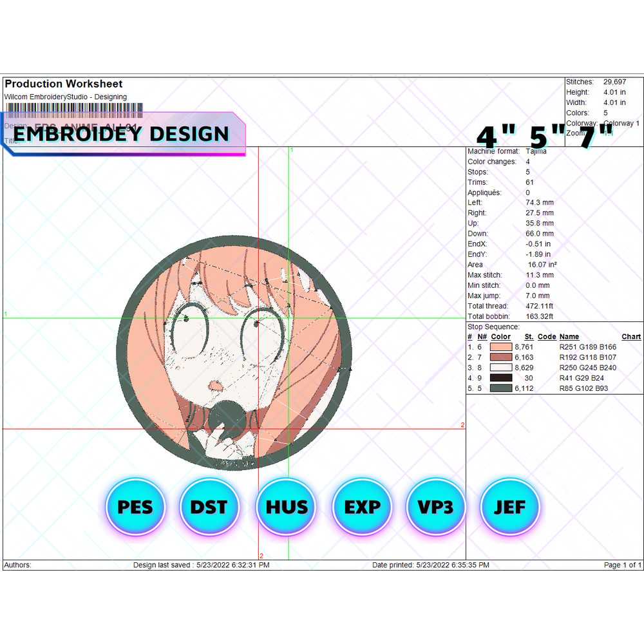Click the EMBROIDEY DESIGN banner
This screenshot has width=644, height=644.
click(122, 134)
